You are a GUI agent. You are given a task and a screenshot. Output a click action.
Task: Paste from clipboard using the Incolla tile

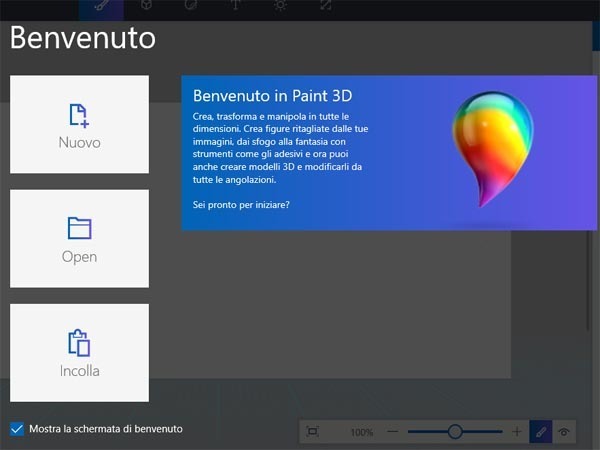tap(80, 353)
